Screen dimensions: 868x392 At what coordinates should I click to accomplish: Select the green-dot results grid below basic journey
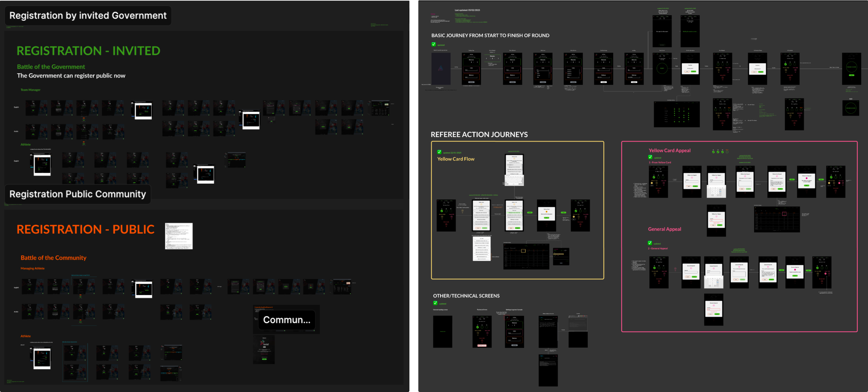click(x=677, y=115)
